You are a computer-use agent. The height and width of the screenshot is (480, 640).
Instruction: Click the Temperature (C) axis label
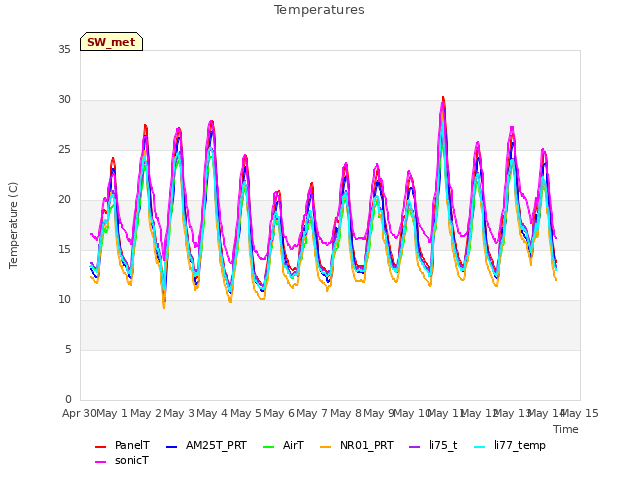click(x=13, y=225)
